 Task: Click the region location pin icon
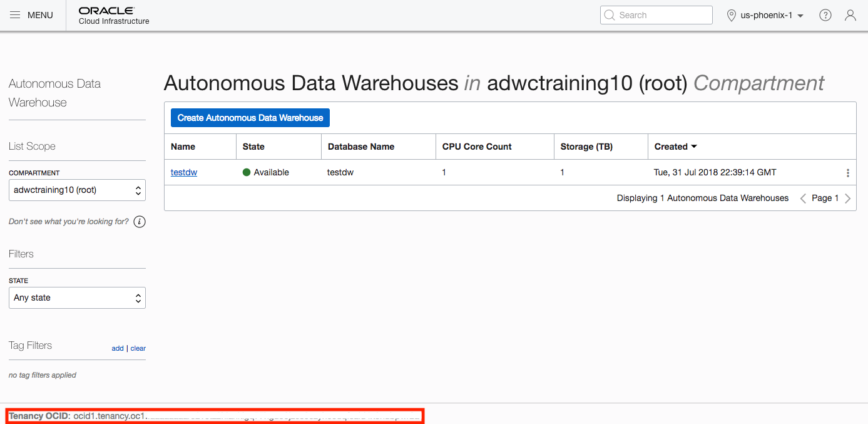coord(731,15)
